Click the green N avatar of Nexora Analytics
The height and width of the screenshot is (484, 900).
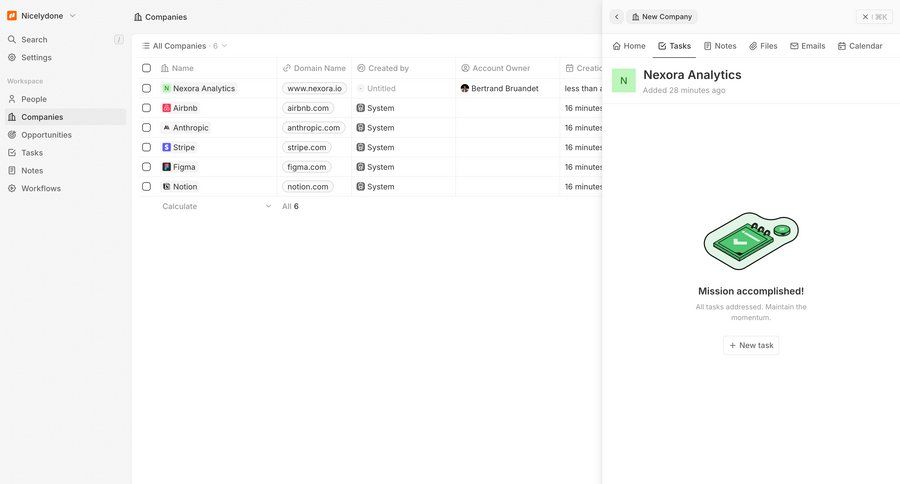[x=623, y=80]
